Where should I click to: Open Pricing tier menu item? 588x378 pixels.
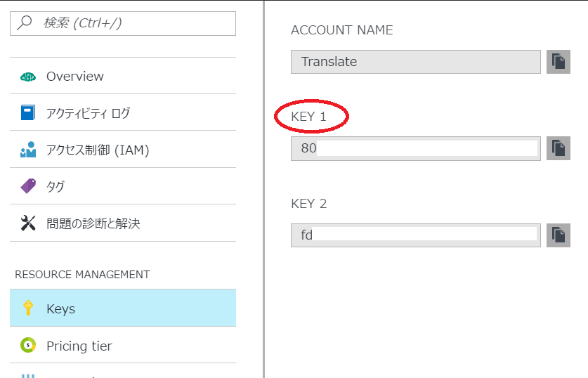pyautogui.click(x=123, y=345)
